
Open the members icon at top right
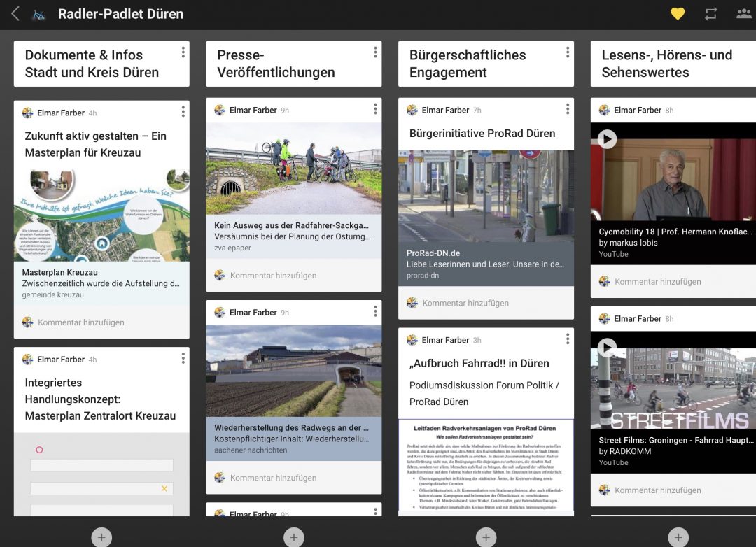pyautogui.click(x=743, y=14)
